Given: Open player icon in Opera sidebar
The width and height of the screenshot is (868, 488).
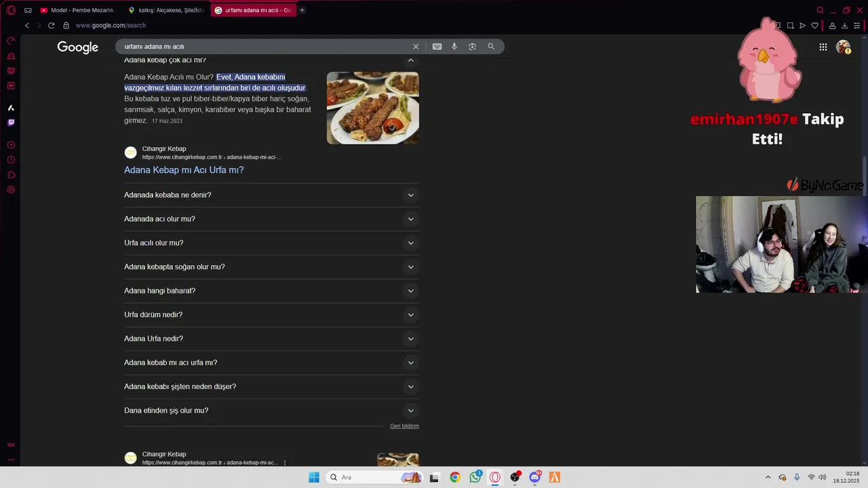Looking at the screenshot, I should (x=11, y=145).
